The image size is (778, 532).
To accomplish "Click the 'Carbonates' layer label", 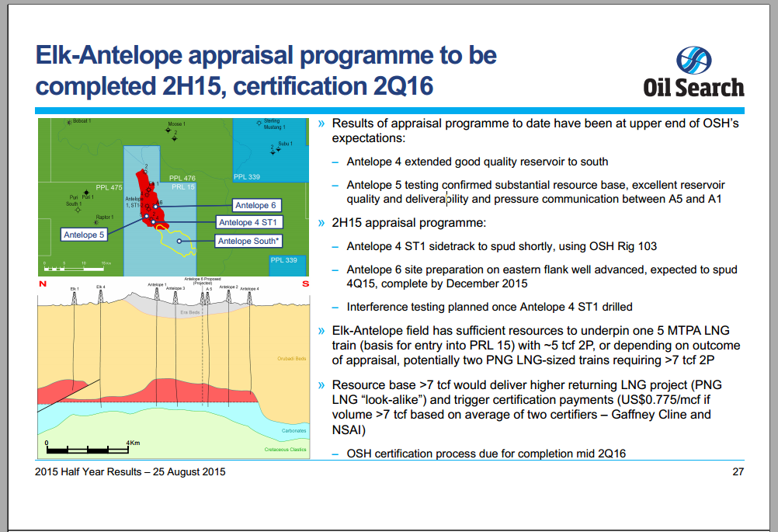I will tap(293, 431).
